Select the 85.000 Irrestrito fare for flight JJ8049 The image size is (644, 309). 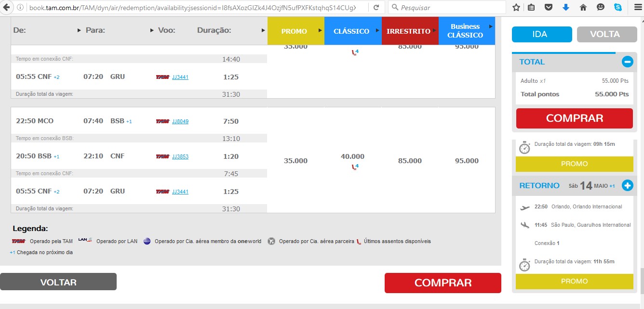(x=410, y=161)
